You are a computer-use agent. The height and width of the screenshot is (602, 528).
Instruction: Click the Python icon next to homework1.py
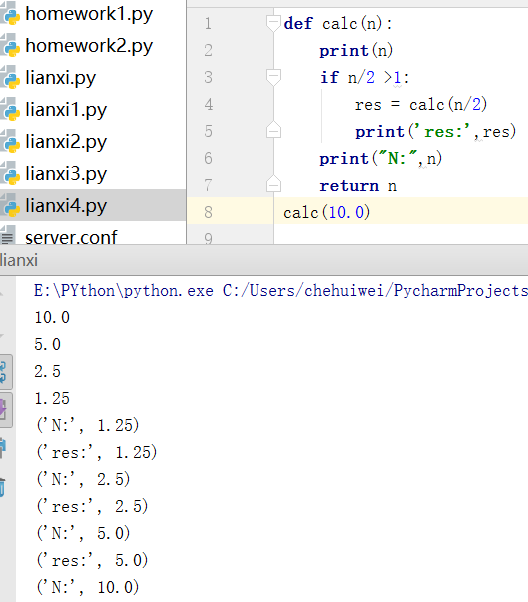(x=10, y=14)
